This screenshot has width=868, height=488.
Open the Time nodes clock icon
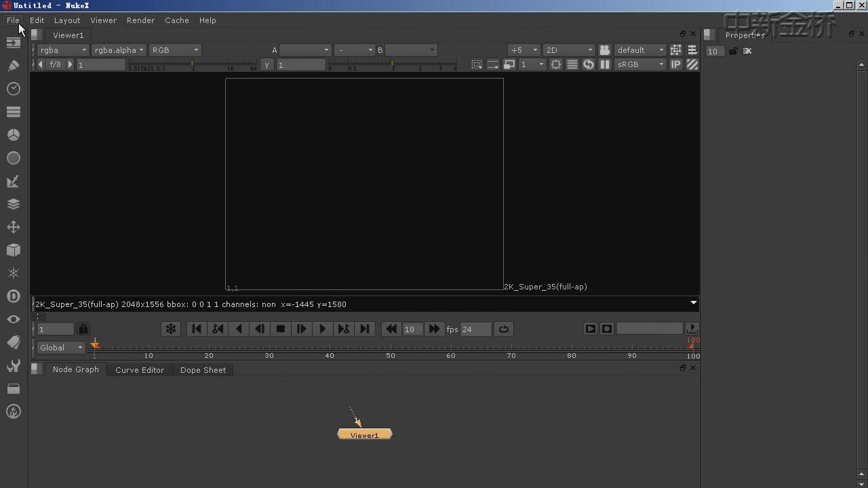click(x=14, y=89)
